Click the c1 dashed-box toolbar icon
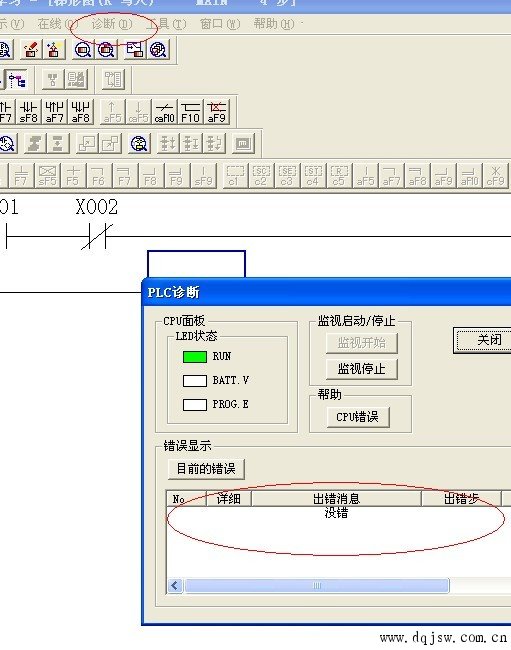 coord(235,175)
